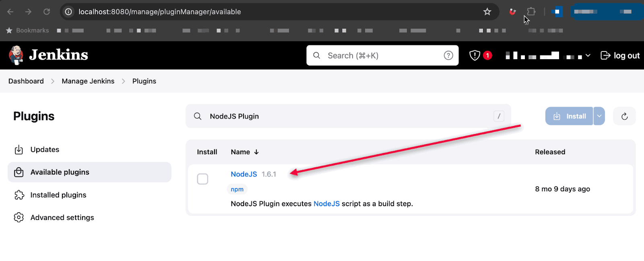Open the NodeJS plugin name link
The width and height of the screenshot is (644, 261).
244,174
